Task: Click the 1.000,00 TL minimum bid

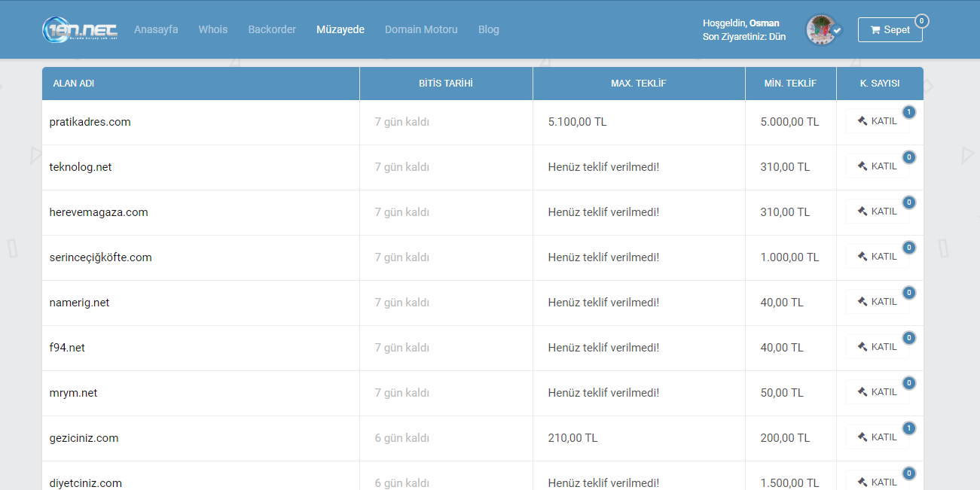Action: 789,257
